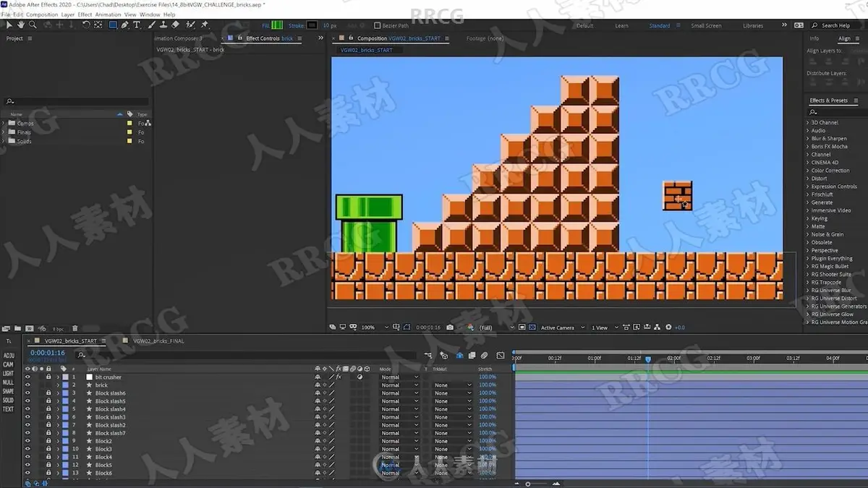Switch to the Effect Controls tab

[x=270, y=38]
